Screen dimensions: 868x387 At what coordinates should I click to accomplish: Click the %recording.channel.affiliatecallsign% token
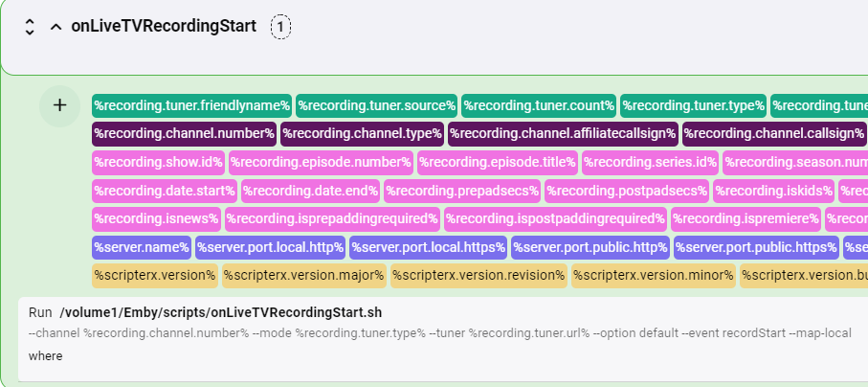pyautogui.click(x=563, y=133)
